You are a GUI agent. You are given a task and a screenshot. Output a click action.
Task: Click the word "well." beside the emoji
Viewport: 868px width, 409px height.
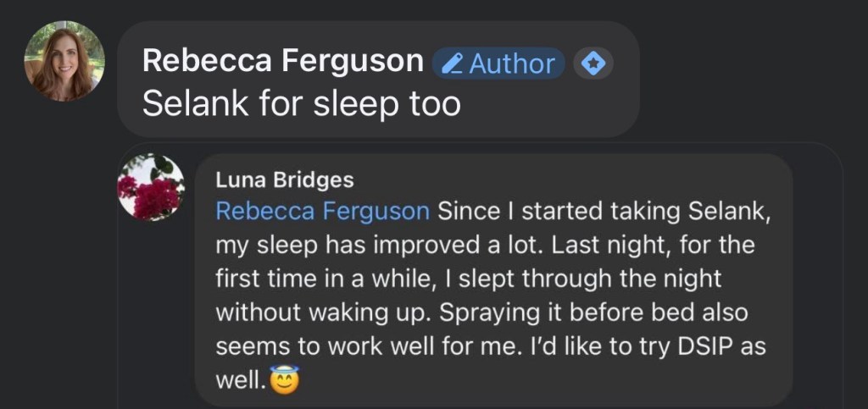[242, 381]
